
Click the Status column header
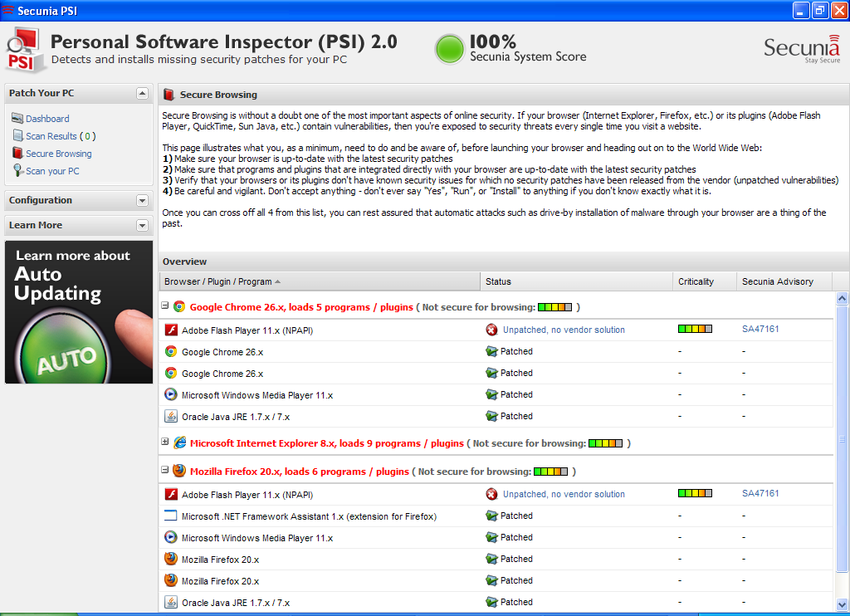coord(576,281)
